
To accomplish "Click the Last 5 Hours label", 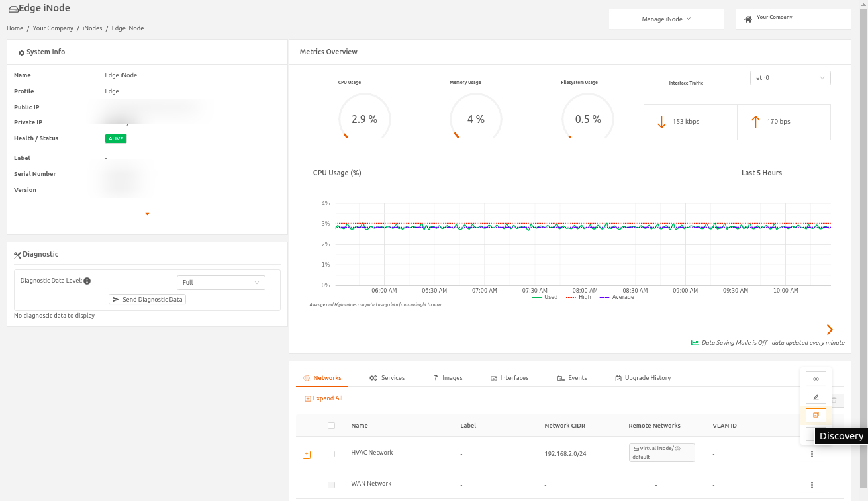I will tap(761, 173).
